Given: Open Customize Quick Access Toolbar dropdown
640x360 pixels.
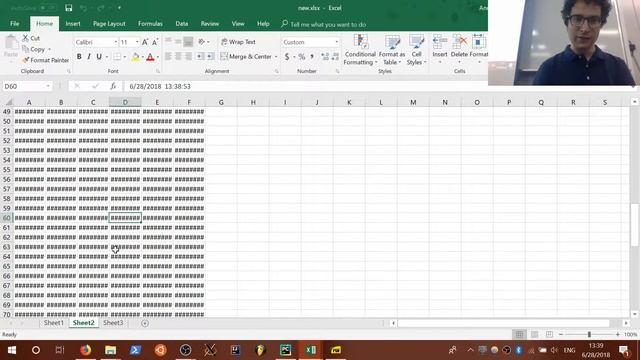Looking at the screenshot, I should point(119,8).
